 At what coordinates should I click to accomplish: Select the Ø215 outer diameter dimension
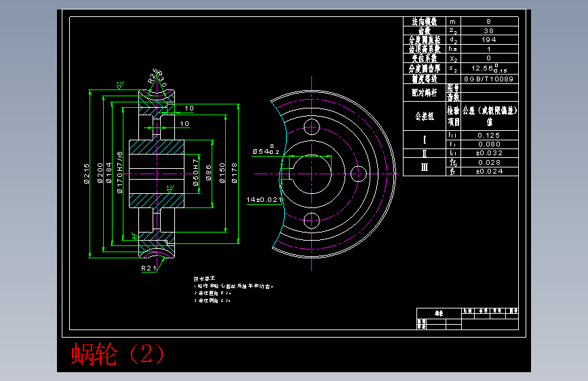tap(87, 174)
